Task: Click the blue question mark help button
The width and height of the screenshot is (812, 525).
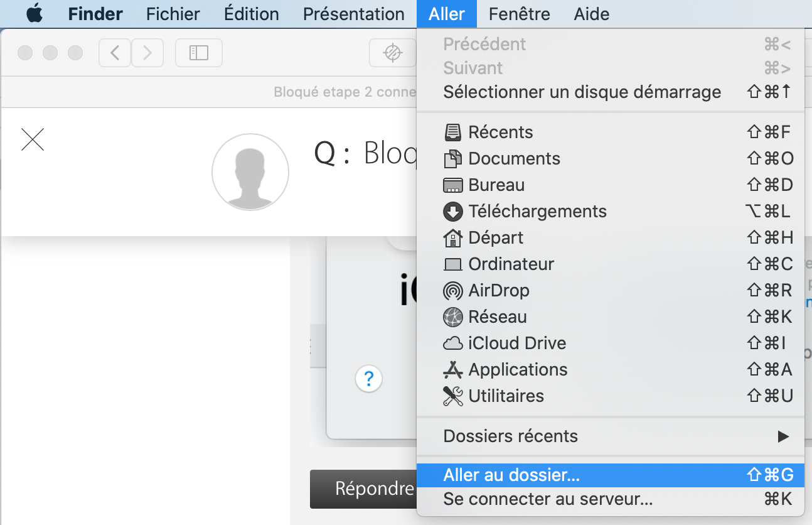Action: pyautogui.click(x=369, y=379)
